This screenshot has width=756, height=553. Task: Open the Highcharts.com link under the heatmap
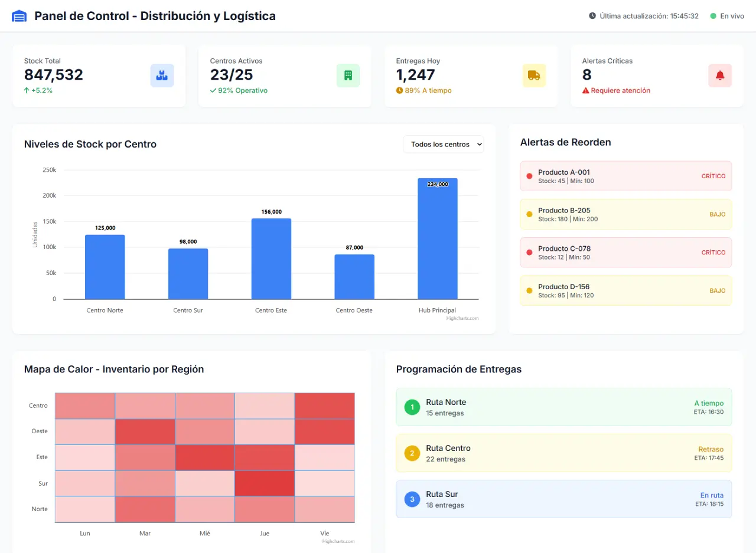(338, 541)
